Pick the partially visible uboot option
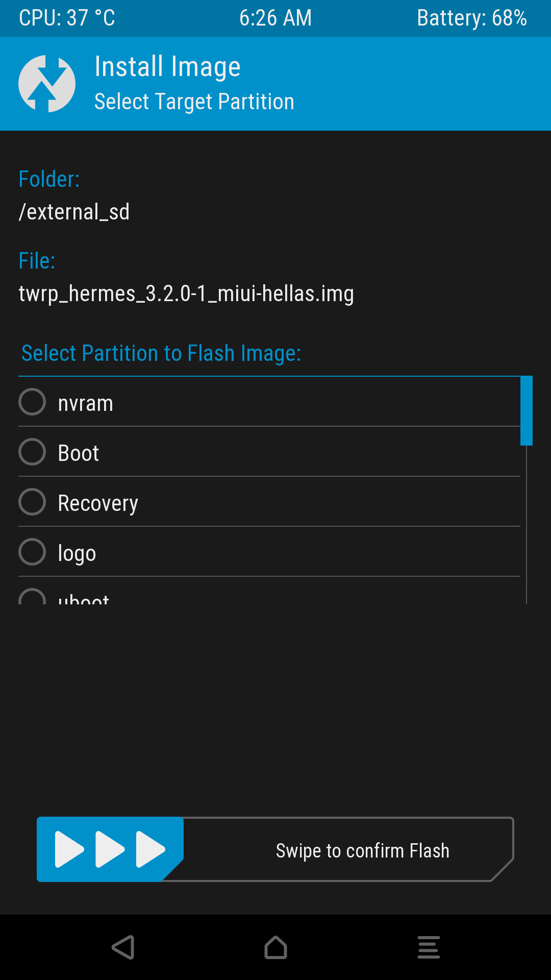 [32, 597]
